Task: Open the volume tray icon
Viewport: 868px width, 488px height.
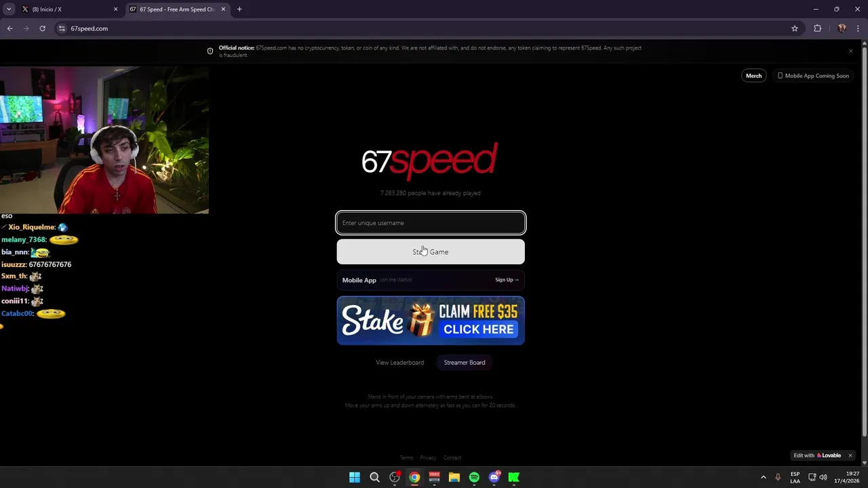Action: pyautogui.click(x=823, y=477)
